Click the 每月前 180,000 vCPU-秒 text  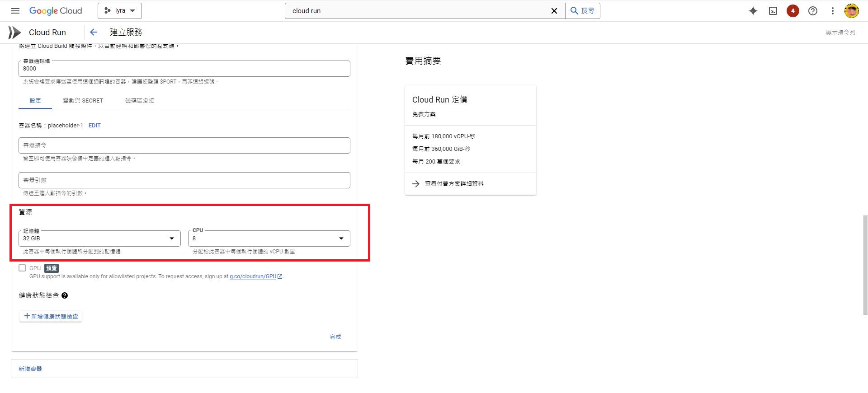[443, 136]
